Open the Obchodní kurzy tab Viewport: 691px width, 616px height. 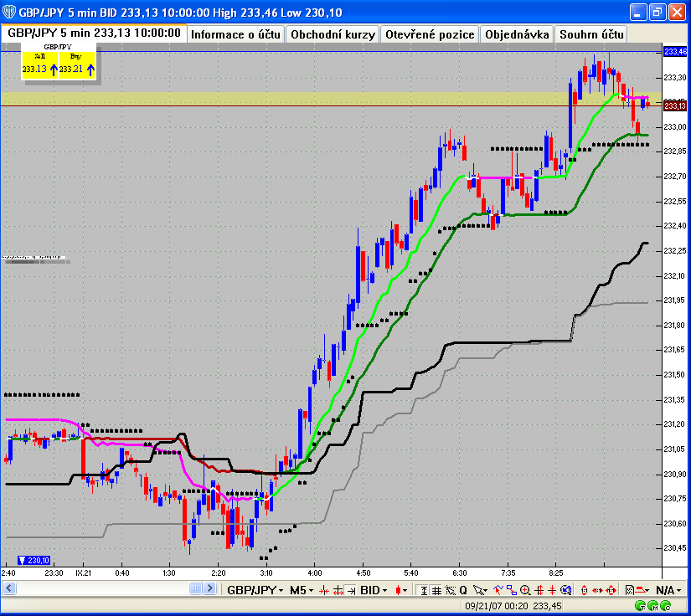[333, 34]
